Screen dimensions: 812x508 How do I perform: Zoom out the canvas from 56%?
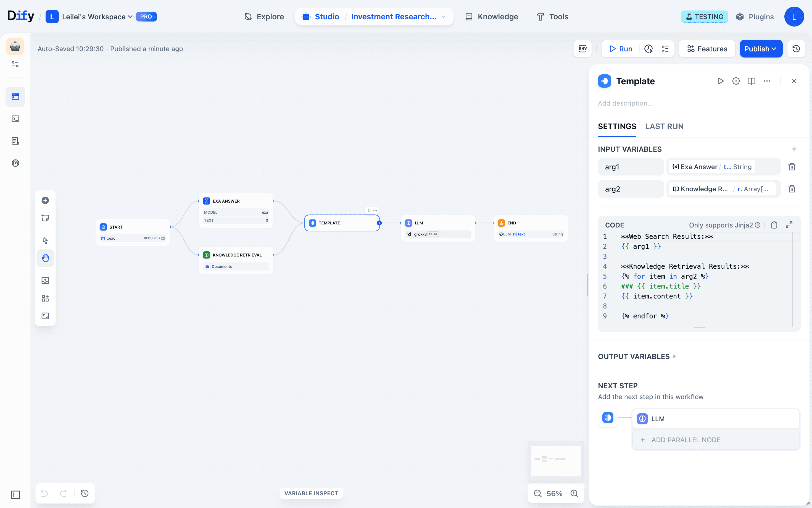coord(537,493)
